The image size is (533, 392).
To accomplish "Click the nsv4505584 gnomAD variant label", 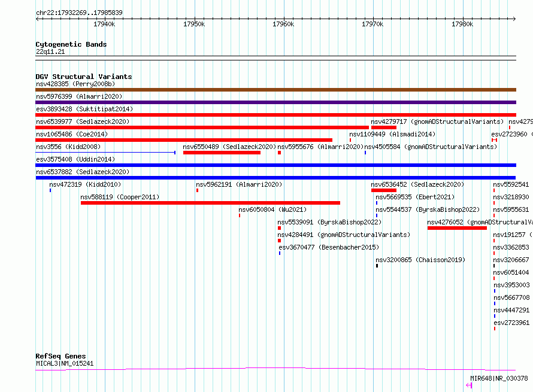I will [431, 147].
